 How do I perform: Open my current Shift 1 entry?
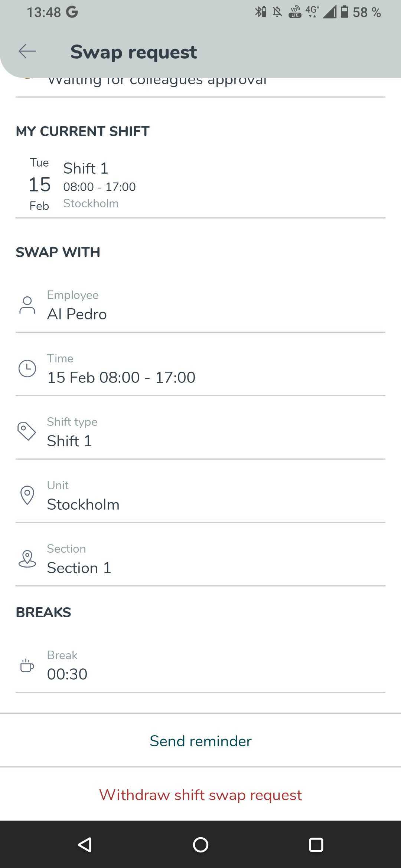point(200,184)
